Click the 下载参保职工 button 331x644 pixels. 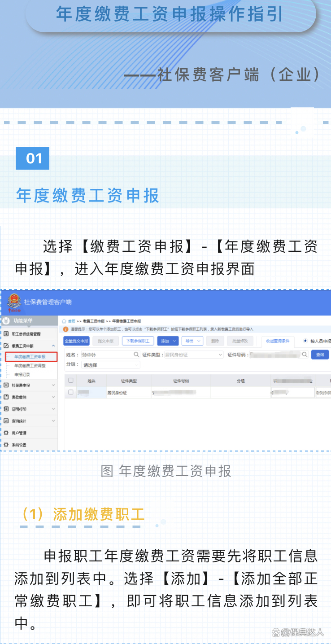[138, 341]
